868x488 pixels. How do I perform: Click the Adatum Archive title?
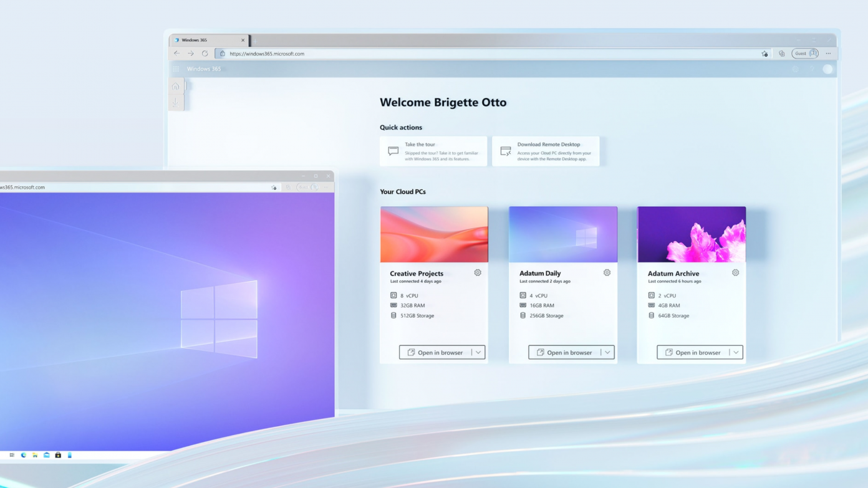pyautogui.click(x=673, y=273)
